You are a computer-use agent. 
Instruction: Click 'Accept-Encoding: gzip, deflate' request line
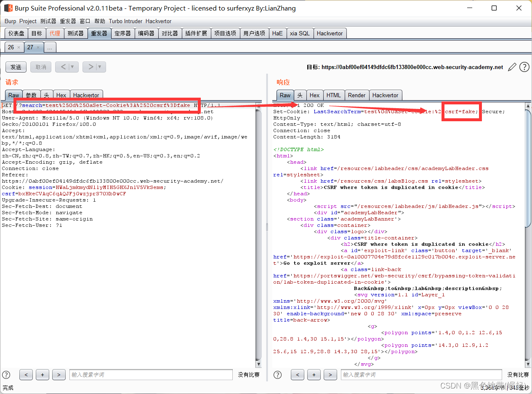52,162
